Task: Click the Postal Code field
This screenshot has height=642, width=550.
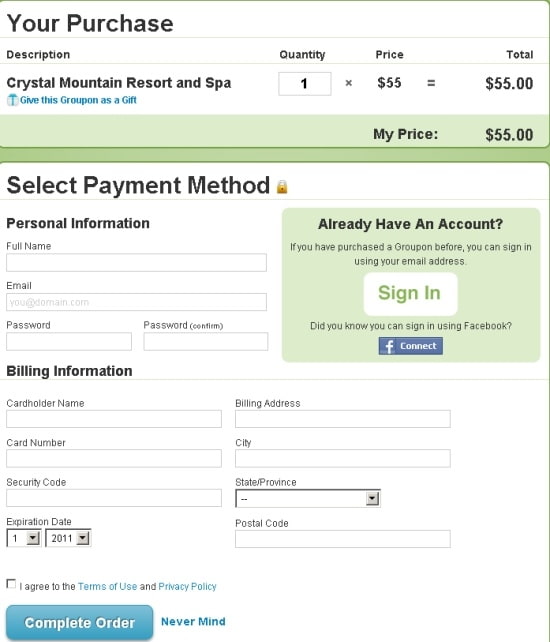Action: click(343, 539)
